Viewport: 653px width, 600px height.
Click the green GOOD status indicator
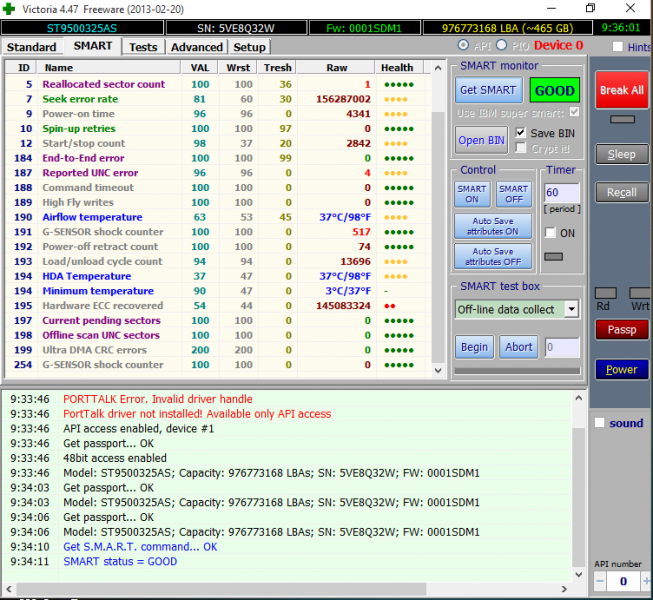coord(554,90)
